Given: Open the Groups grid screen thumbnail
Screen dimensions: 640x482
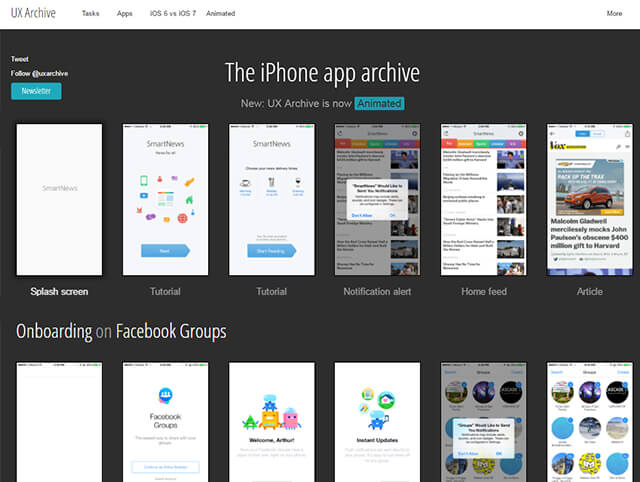Looking at the screenshot, I should pos(590,422).
